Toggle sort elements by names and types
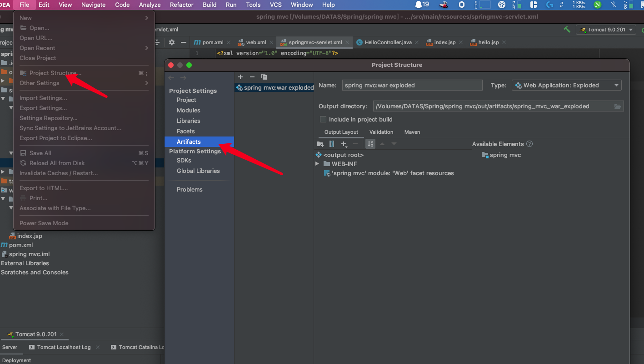This screenshot has height=364, width=644. coord(370,144)
